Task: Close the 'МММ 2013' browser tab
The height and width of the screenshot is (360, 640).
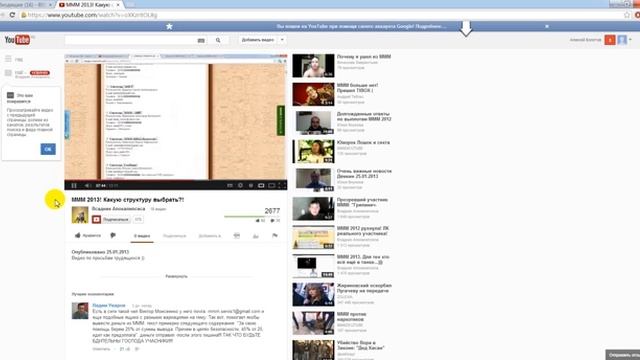Action: [x=118, y=4]
